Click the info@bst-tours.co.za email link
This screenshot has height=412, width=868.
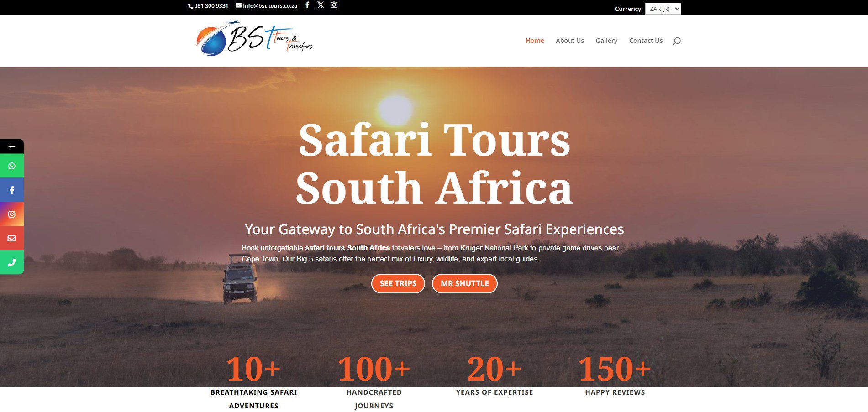[x=269, y=6]
